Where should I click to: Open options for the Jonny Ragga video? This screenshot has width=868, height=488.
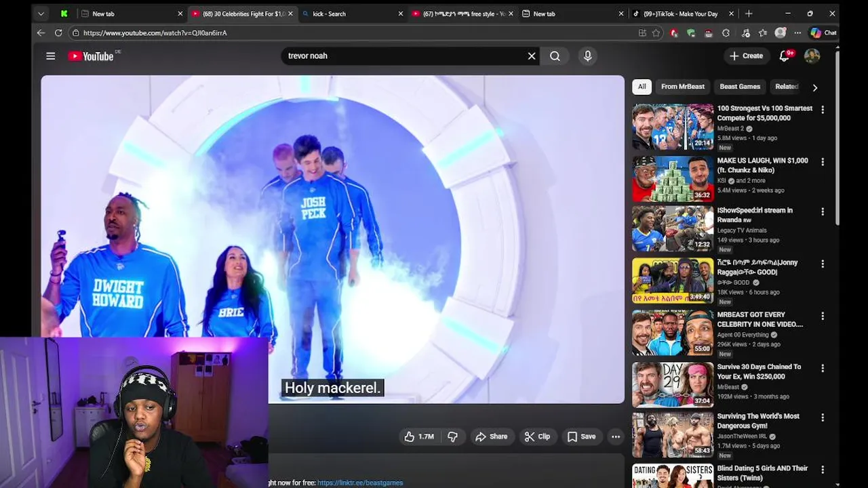click(x=823, y=264)
